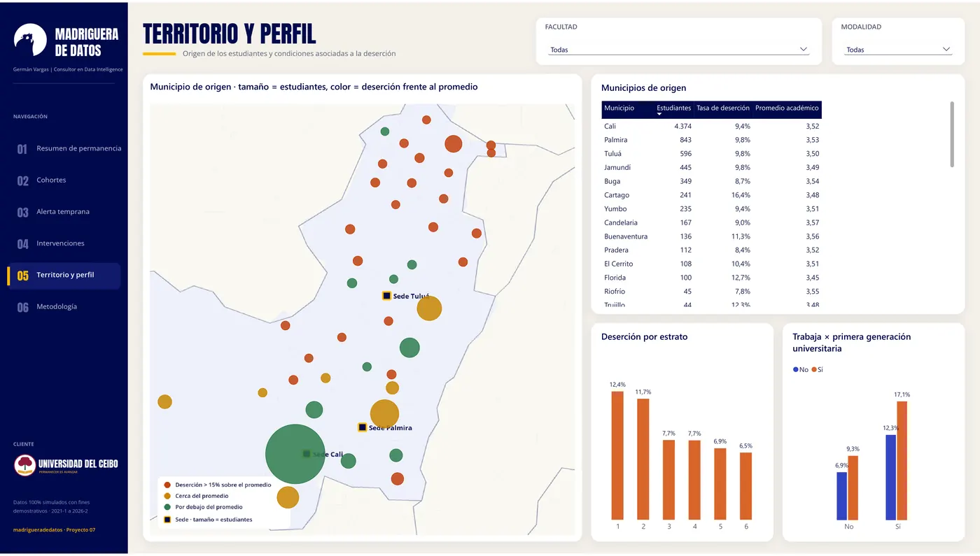The height and width of the screenshot is (556, 980).
Task: Sort table by Municipio column header
Action: pos(619,108)
